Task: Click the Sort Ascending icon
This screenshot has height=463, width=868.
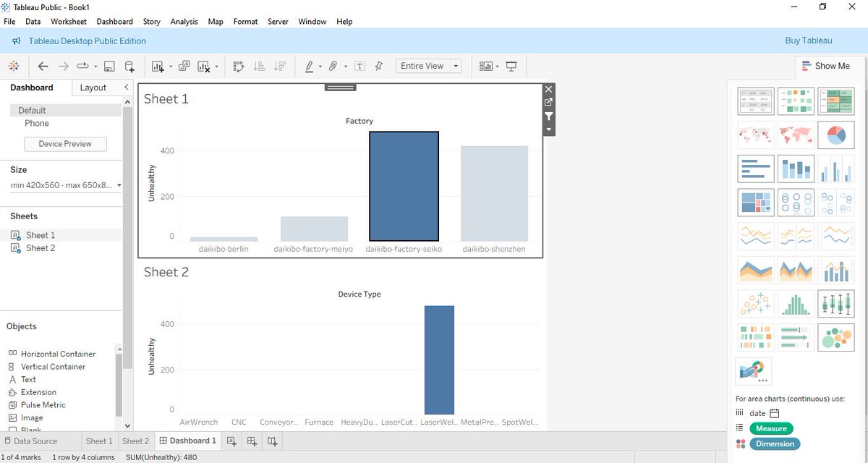Action: [x=260, y=67]
